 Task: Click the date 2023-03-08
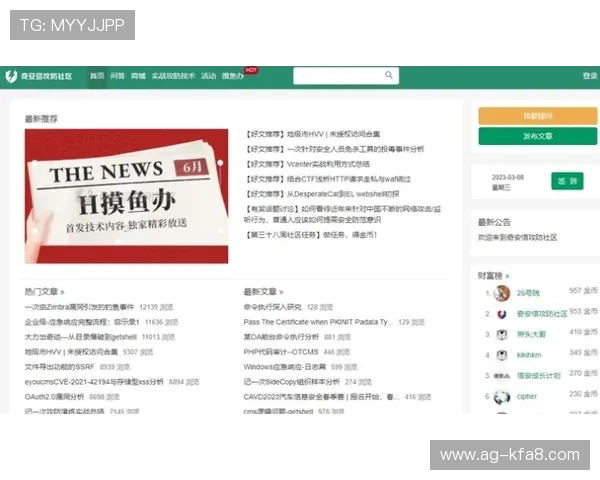click(x=508, y=177)
